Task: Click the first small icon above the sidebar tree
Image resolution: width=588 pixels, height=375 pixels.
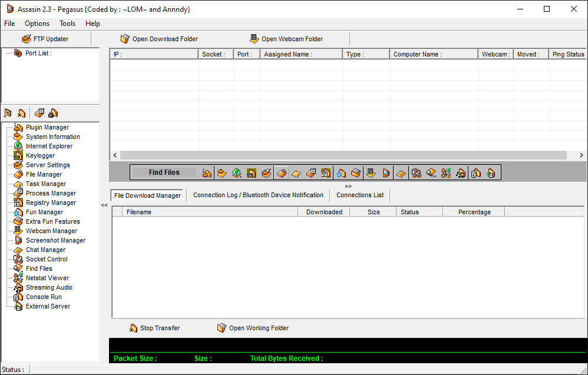Action: pyautogui.click(x=8, y=113)
